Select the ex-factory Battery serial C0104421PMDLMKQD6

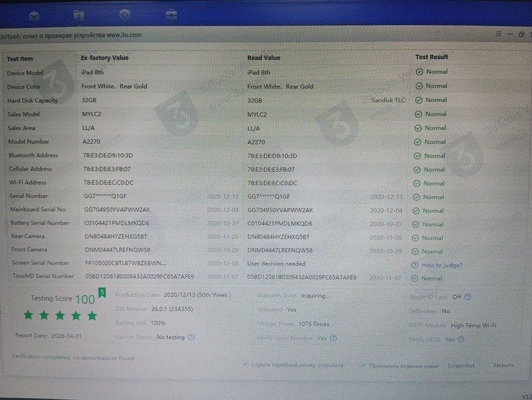[116, 223]
